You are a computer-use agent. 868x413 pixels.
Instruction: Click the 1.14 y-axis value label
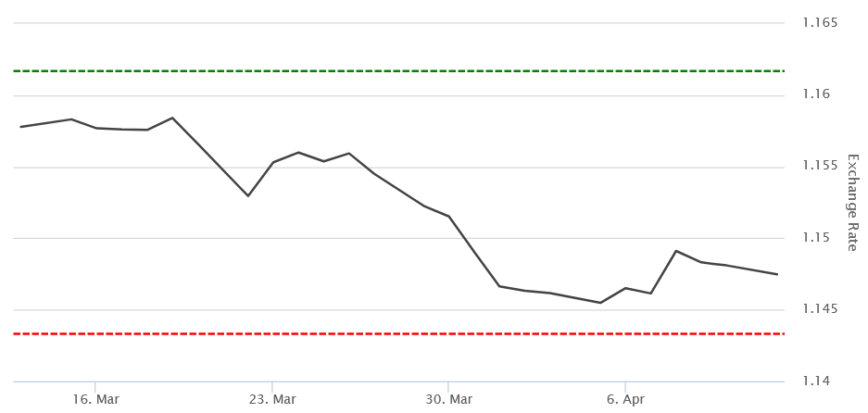pos(815,382)
